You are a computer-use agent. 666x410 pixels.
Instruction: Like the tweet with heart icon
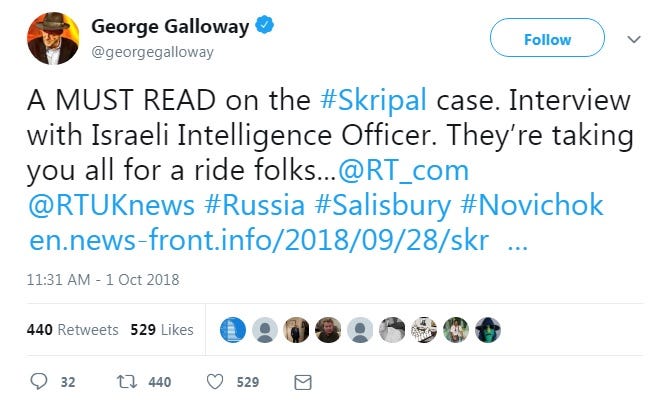213,381
